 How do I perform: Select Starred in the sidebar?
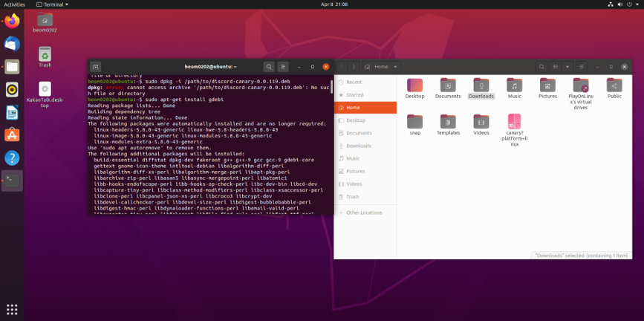click(354, 94)
